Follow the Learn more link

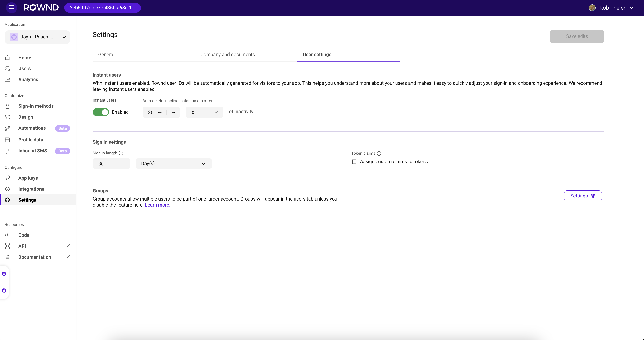pos(157,205)
